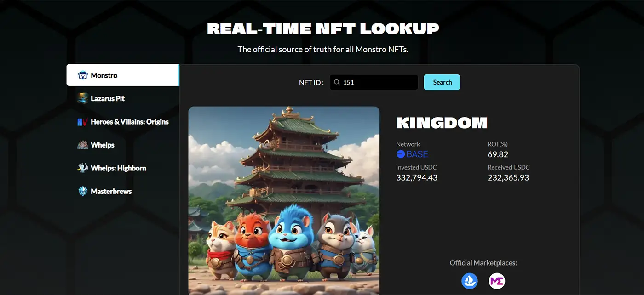Select the Monstro tab
This screenshot has height=295, width=644.
click(123, 75)
